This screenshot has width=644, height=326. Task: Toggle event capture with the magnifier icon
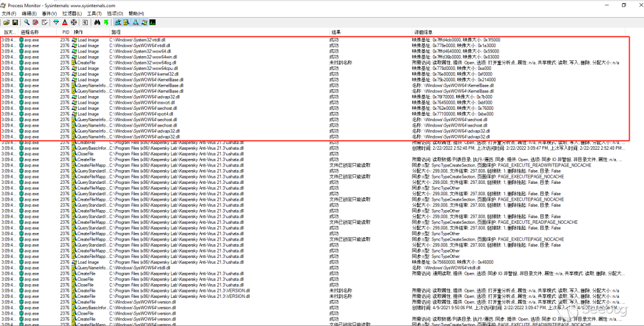coord(27,22)
